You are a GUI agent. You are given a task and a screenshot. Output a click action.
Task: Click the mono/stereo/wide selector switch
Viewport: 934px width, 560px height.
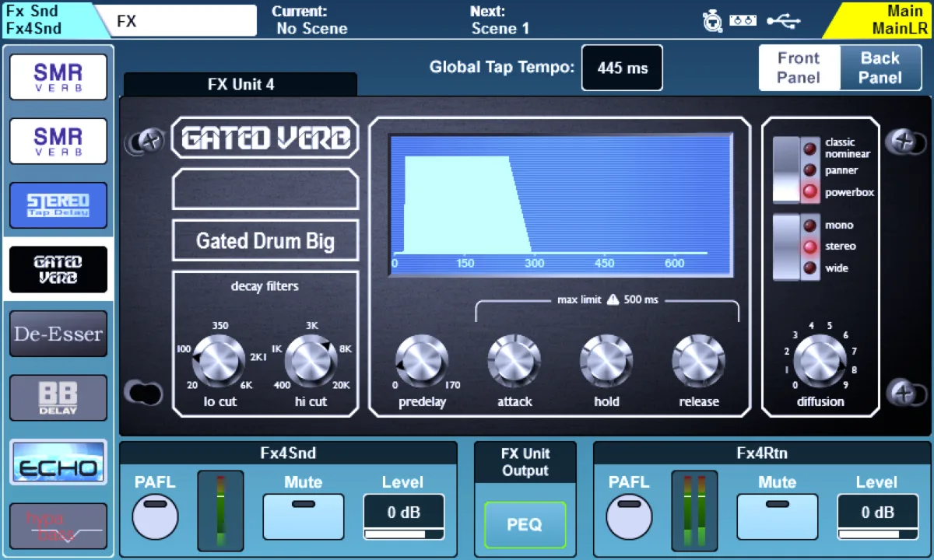click(x=786, y=247)
